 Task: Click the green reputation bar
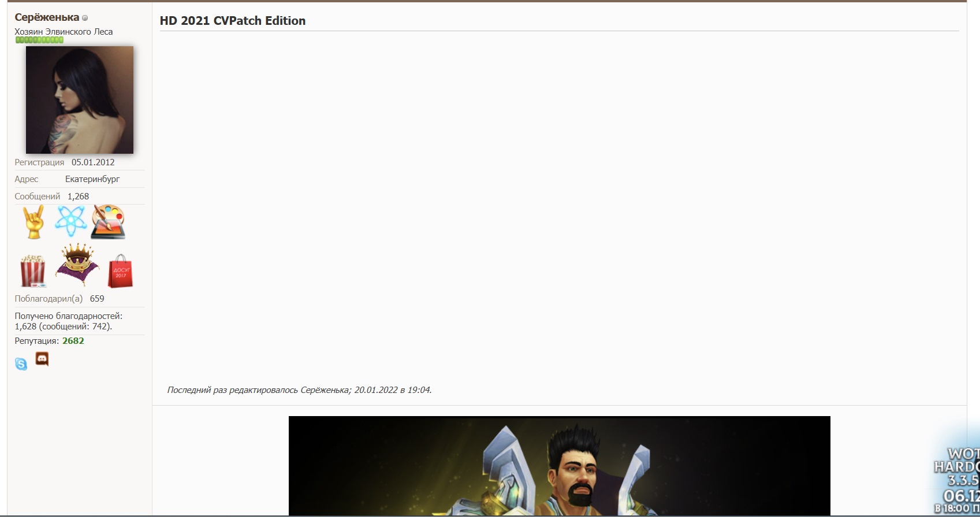[x=39, y=40]
